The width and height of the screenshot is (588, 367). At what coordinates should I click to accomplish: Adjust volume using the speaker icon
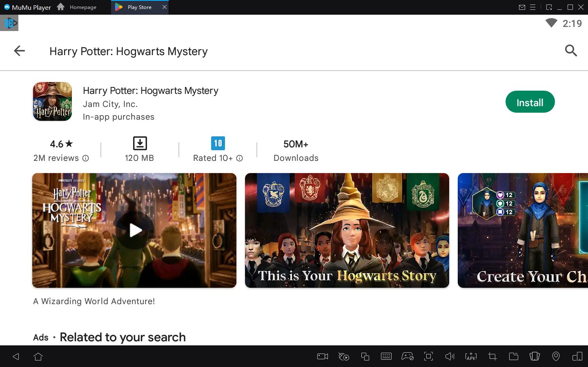point(450,356)
